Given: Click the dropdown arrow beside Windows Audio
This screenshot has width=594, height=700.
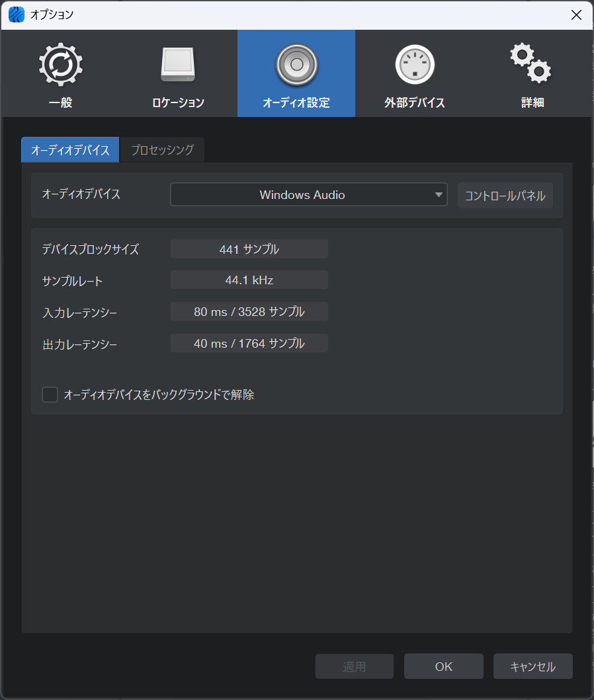Looking at the screenshot, I should [438, 195].
